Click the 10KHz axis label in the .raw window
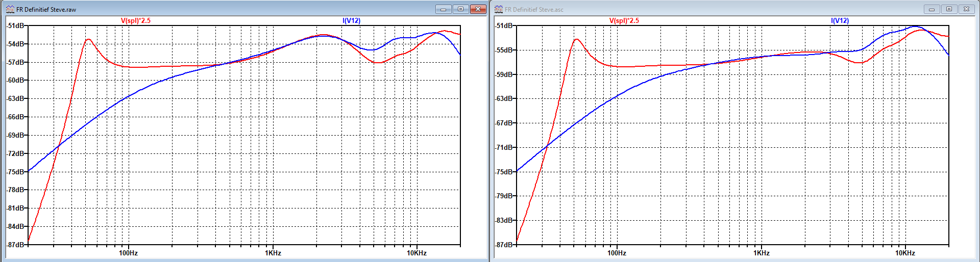980x262 pixels. pyautogui.click(x=417, y=253)
